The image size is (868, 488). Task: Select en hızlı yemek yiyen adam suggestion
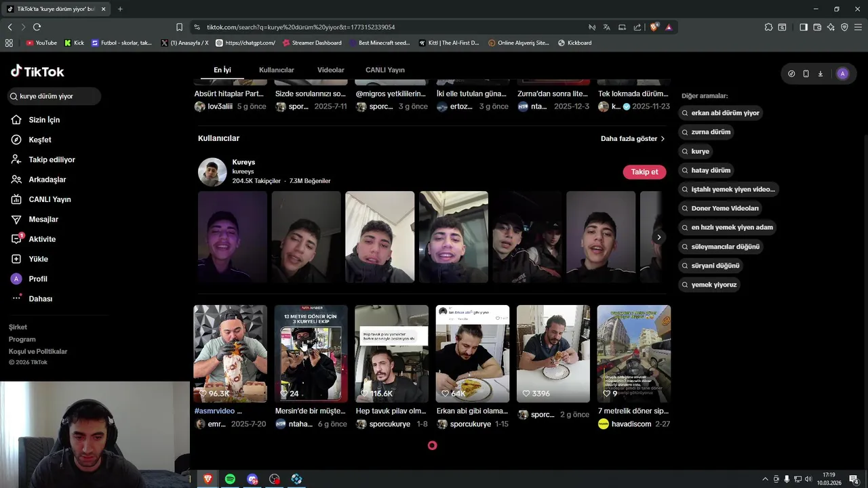click(x=727, y=228)
